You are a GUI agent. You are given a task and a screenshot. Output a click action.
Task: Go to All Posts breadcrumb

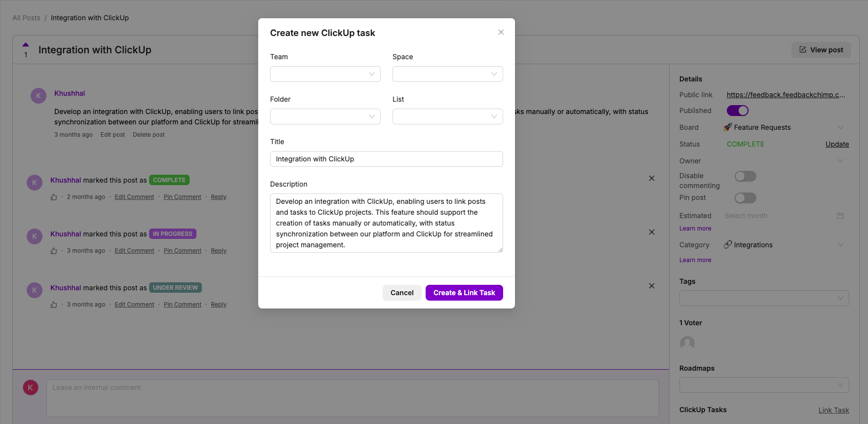tap(26, 18)
